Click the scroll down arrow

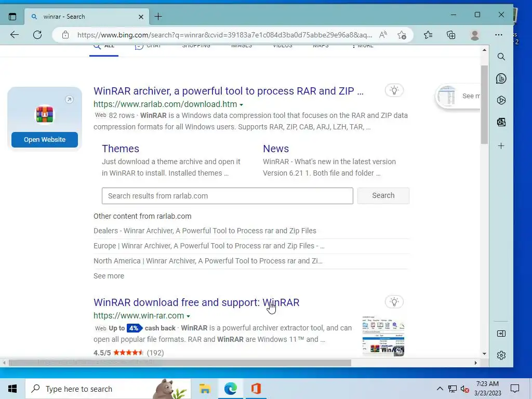485,353
